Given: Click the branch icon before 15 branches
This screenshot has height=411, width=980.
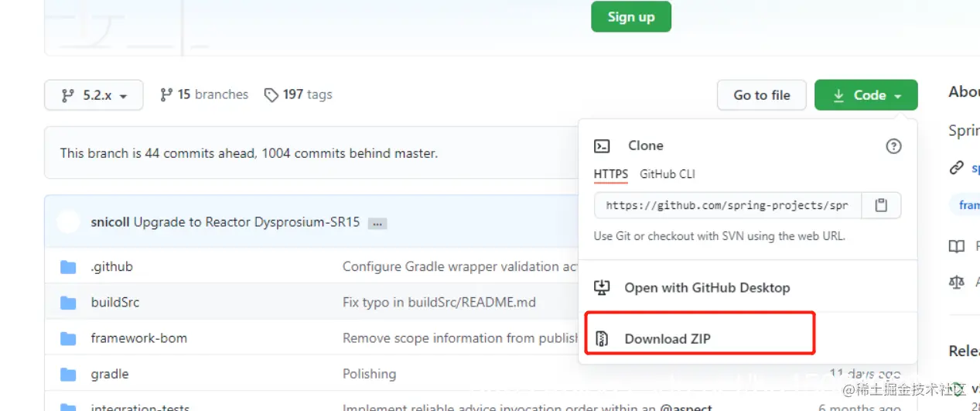Looking at the screenshot, I should point(166,94).
